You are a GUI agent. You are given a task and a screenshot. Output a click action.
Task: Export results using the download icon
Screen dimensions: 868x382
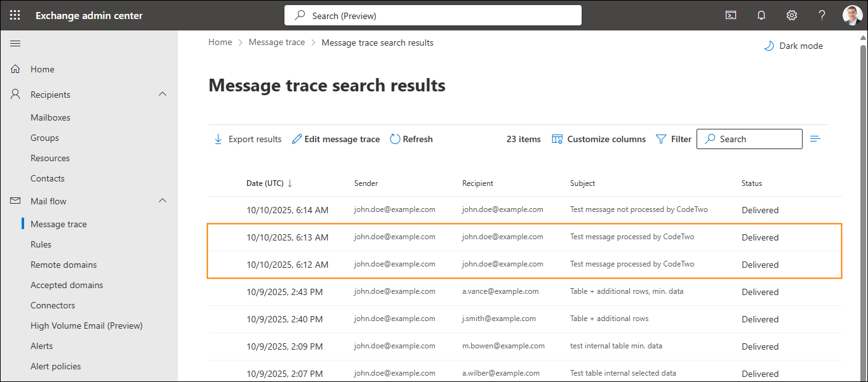point(247,138)
